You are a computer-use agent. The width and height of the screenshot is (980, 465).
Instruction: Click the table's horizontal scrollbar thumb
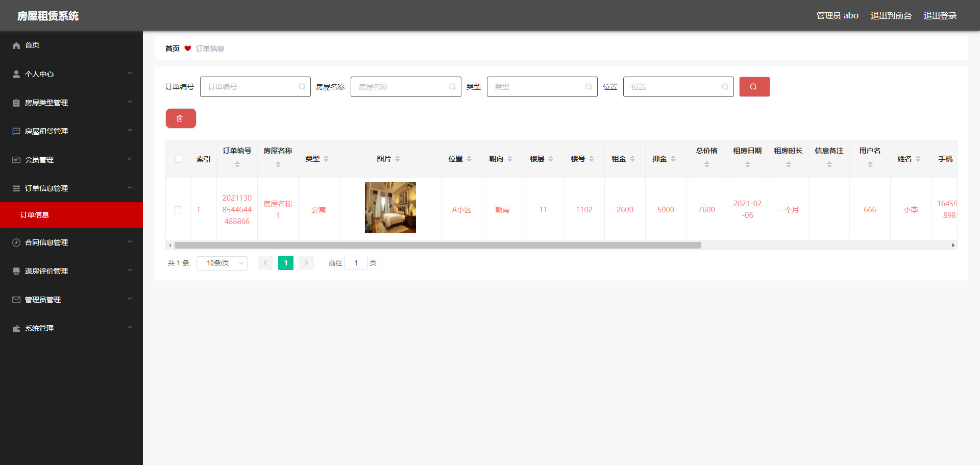437,246
